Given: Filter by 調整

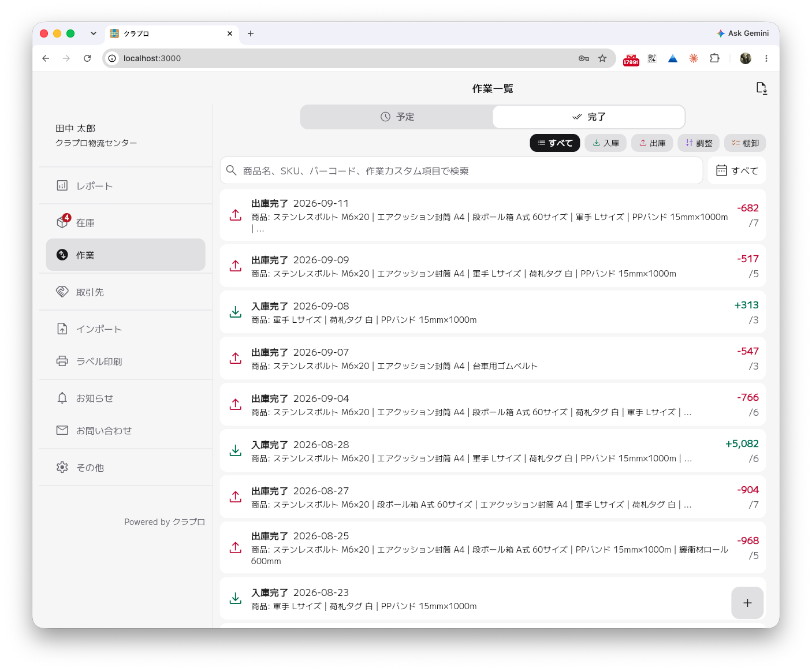Looking at the screenshot, I should 699,143.
